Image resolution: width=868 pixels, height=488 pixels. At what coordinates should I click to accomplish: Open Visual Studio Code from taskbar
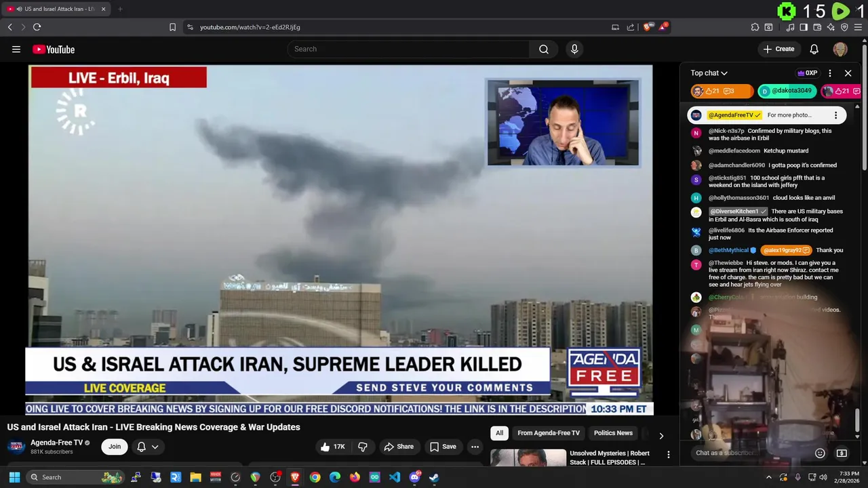click(x=395, y=477)
